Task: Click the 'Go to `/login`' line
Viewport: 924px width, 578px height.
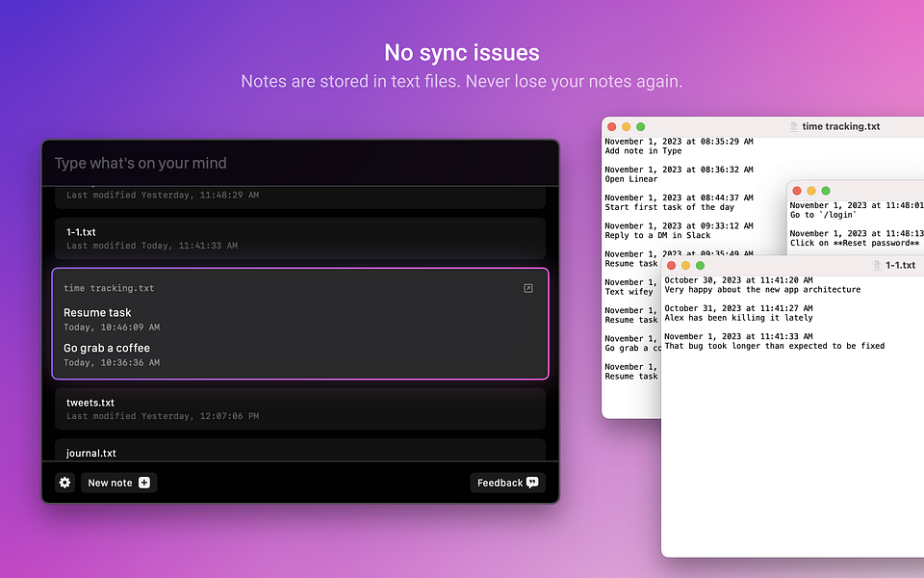Action: (x=823, y=215)
